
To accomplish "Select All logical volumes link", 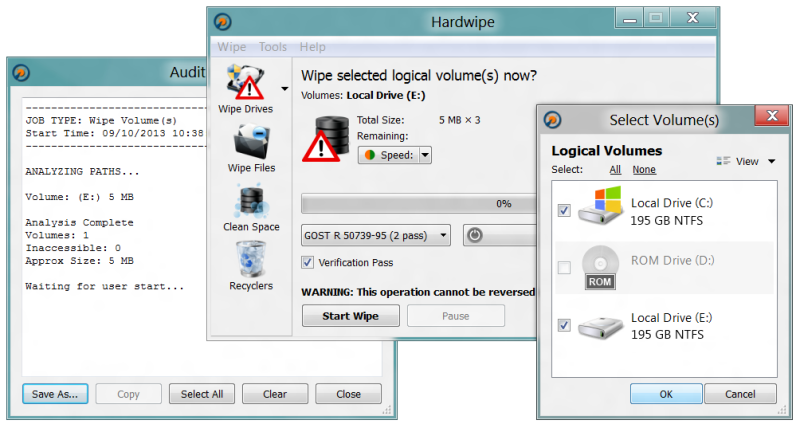I will coord(615,169).
